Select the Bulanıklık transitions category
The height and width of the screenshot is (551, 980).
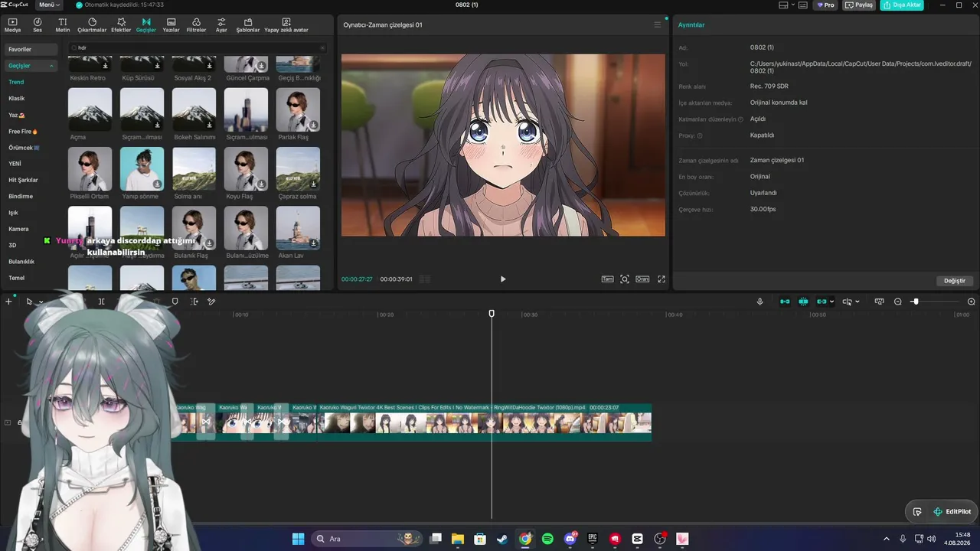tap(21, 262)
